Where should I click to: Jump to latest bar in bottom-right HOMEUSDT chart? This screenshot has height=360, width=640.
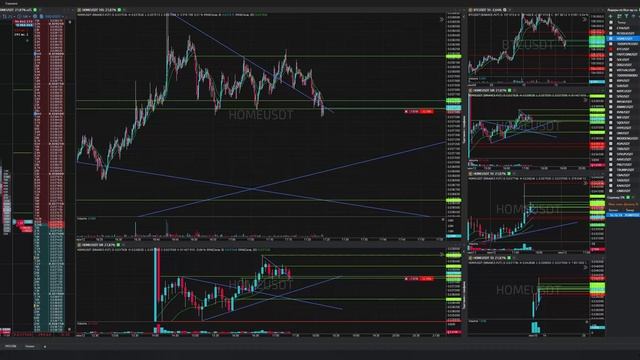(x=586, y=268)
